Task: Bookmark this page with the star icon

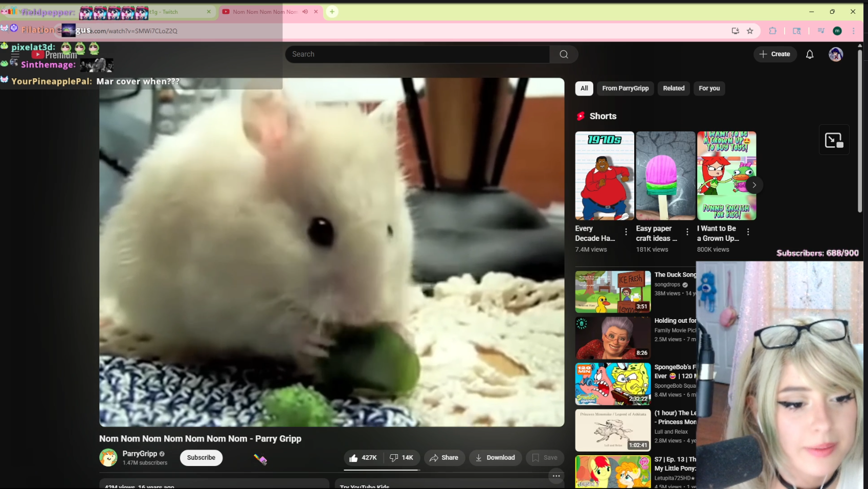Action: point(750,31)
